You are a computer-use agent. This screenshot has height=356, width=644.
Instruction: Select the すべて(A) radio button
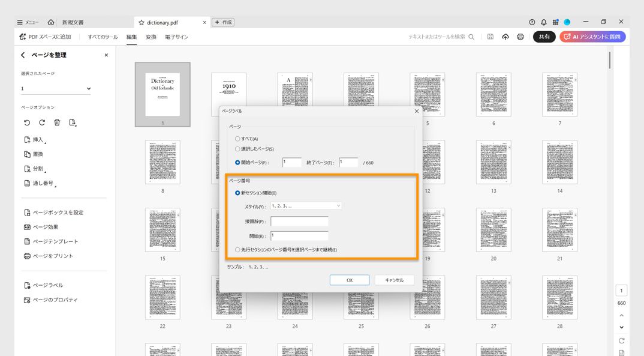237,139
